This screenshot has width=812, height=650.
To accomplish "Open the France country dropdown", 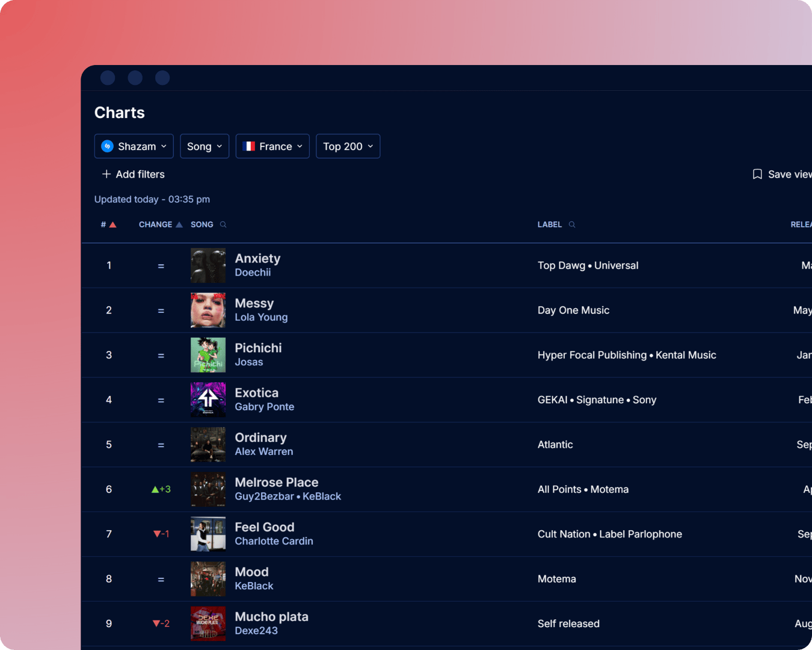I will (272, 146).
